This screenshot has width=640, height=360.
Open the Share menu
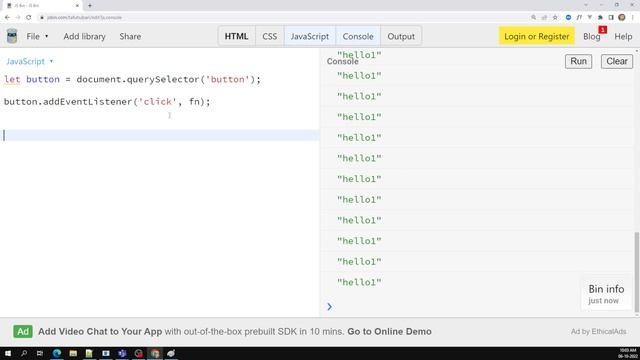130,36
